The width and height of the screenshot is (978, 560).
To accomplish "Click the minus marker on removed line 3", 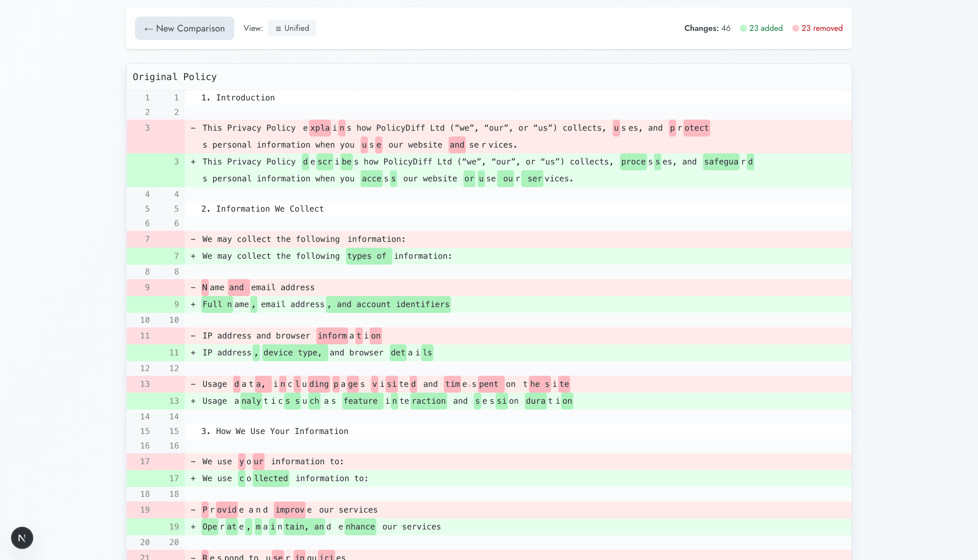I will pyautogui.click(x=193, y=128).
